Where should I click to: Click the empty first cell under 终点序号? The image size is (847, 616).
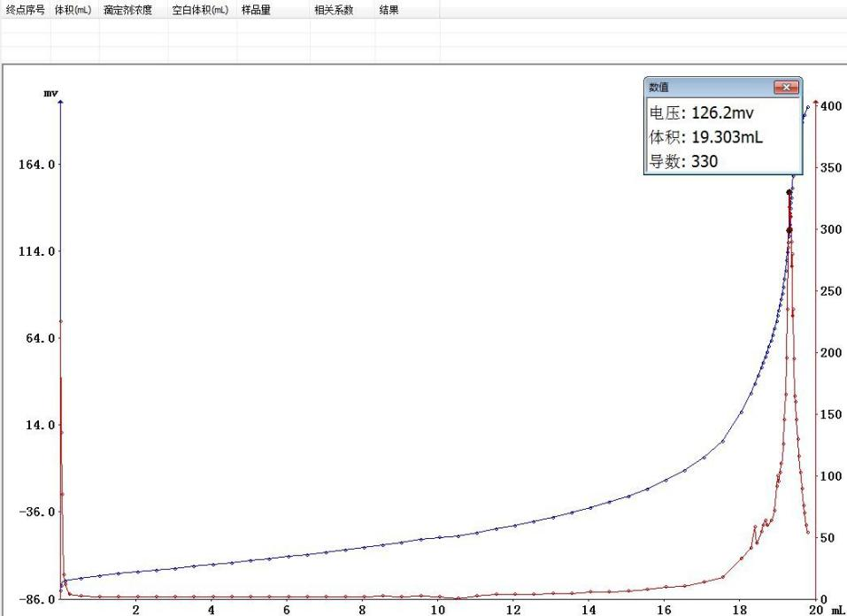click(x=25, y=27)
